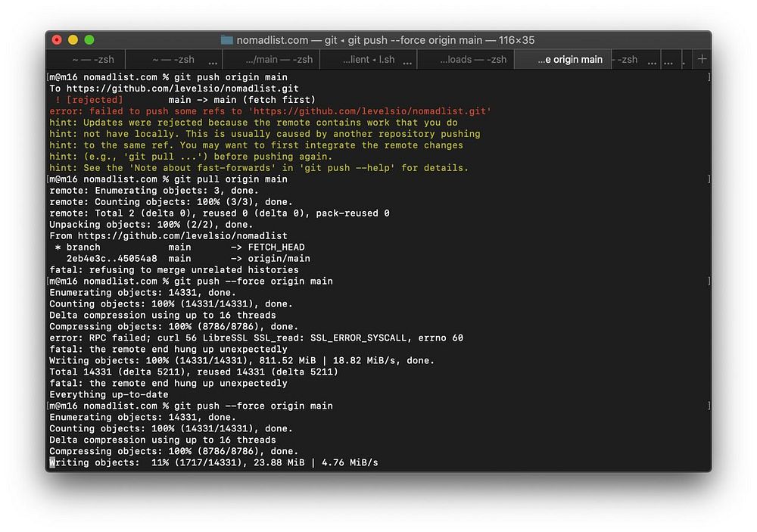Click the 'Writing objects: 11% (1717/14331)' progress line
This screenshot has height=532, width=757.
[x=214, y=463]
